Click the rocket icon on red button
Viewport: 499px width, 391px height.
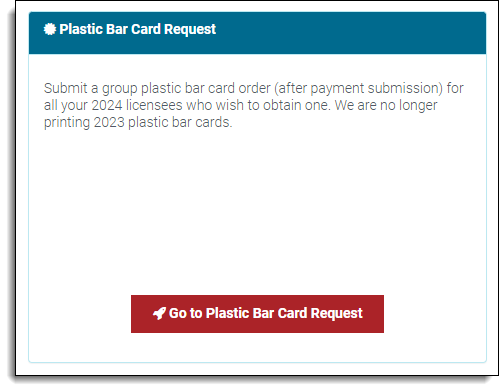pos(159,314)
